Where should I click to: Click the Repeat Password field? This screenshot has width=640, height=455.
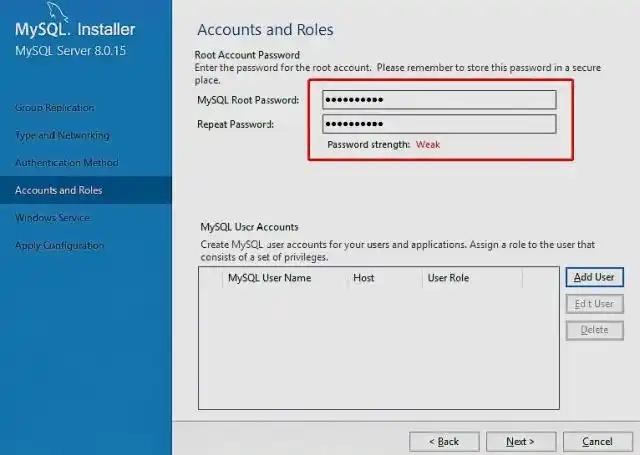point(439,124)
